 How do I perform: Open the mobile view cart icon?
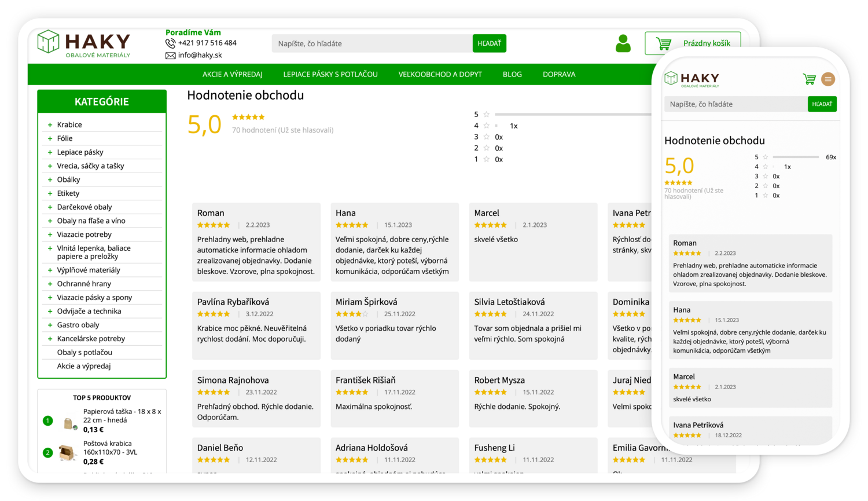pos(809,79)
